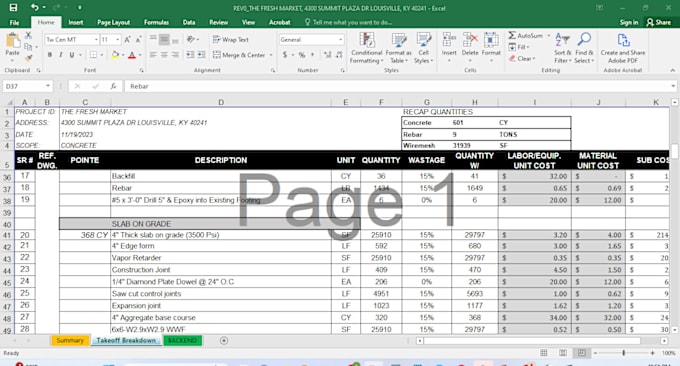Increase font size with larger A icon
The width and height of the screenshot is (680, 366).
point(128,39)
